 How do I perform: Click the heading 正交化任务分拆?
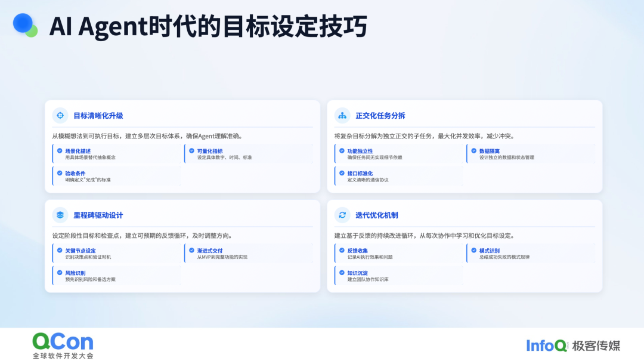tap(380, 116)
